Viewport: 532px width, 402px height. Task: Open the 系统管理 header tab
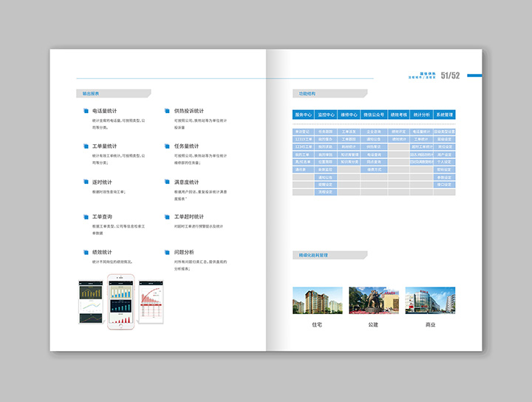(444, 115)
